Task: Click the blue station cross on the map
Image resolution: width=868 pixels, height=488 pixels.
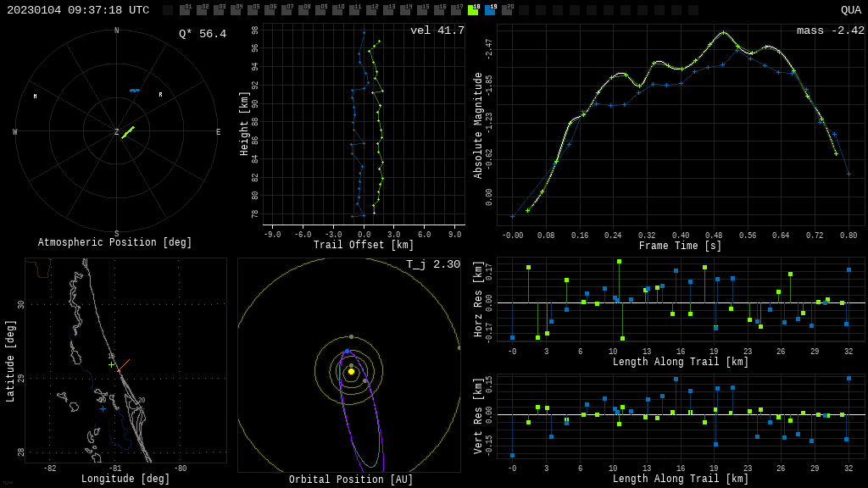Action: [103, 409]
